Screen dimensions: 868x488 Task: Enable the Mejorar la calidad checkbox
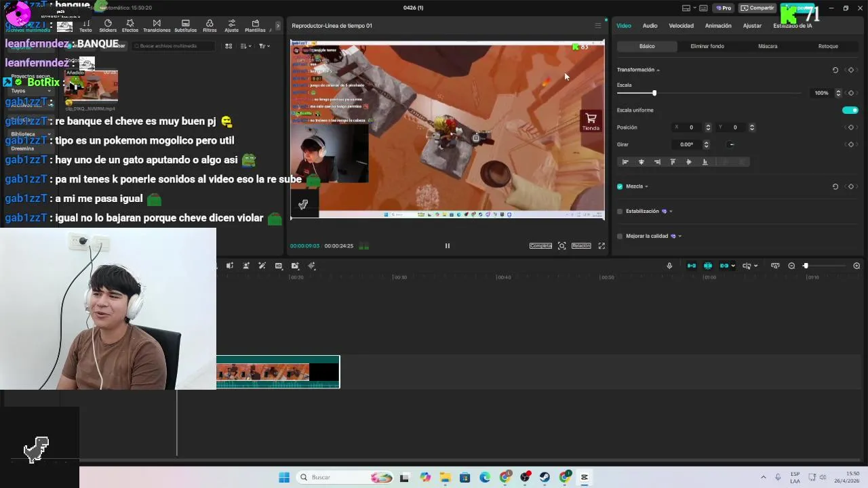(x=620, y=236)
